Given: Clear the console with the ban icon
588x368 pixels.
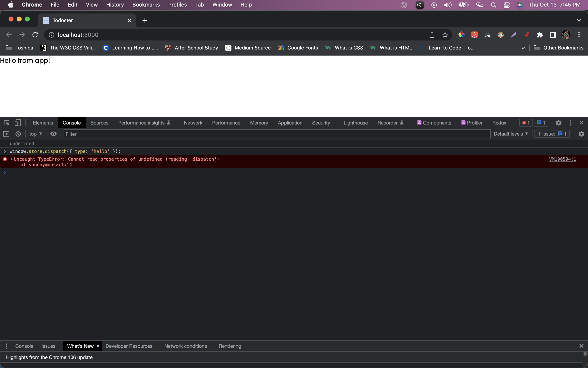Looking at the screenshot, I should [18, 134].
